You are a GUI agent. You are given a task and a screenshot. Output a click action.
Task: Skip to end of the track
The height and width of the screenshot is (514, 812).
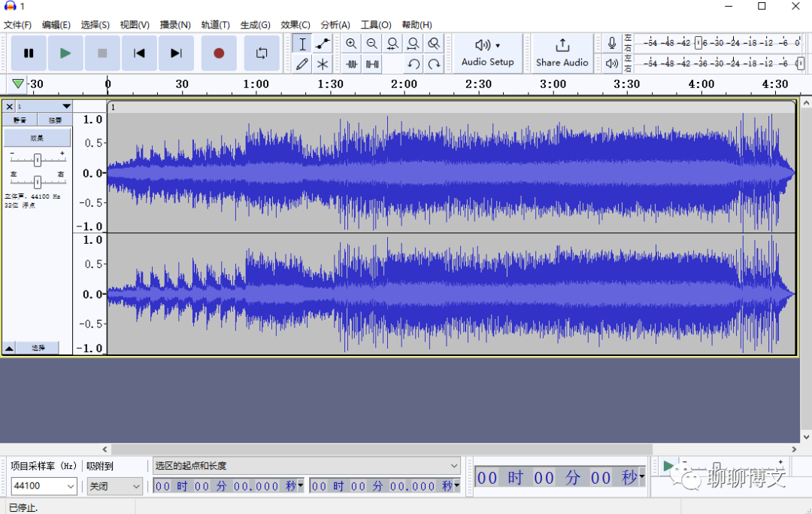[x=176, y=53]
